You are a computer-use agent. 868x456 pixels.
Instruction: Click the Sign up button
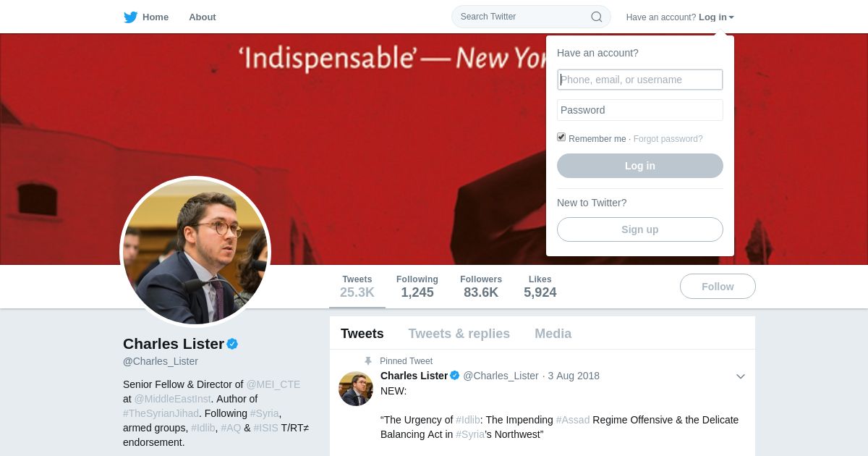pyautogui.click(x=639, y=229)
